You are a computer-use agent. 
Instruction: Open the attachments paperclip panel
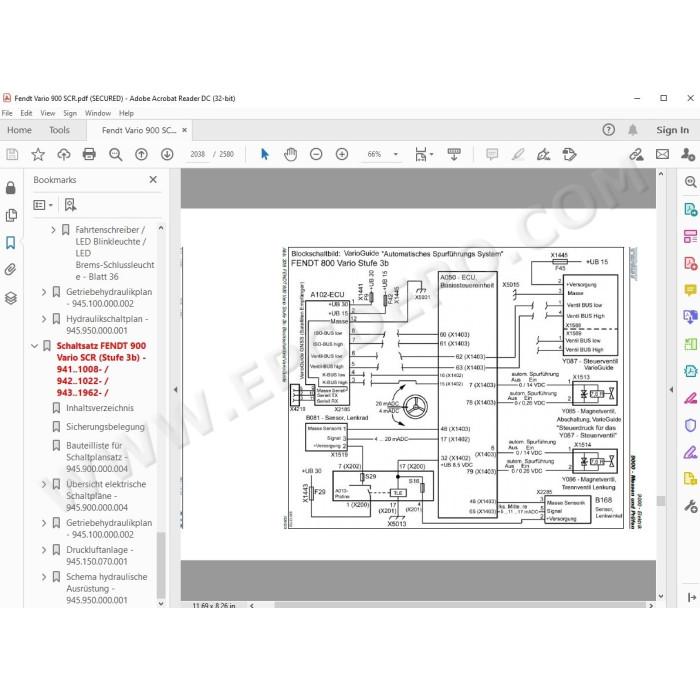(11, 270)
